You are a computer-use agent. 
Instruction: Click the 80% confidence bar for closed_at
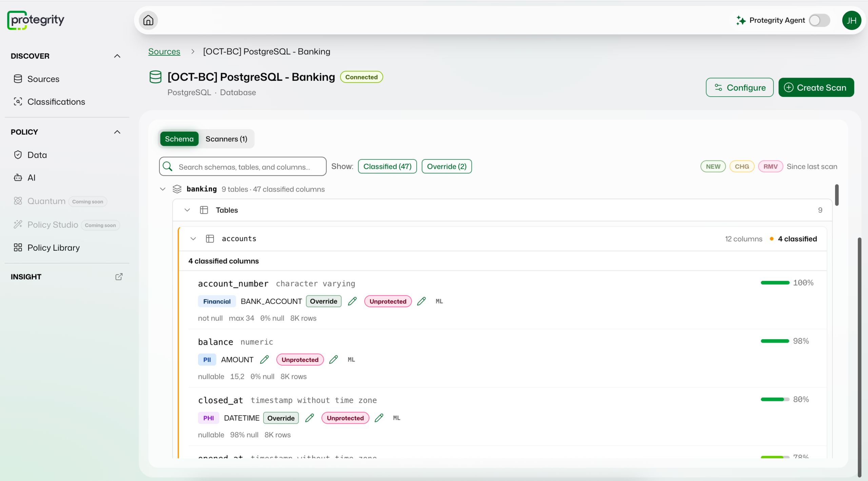click(x=775, y=399)
